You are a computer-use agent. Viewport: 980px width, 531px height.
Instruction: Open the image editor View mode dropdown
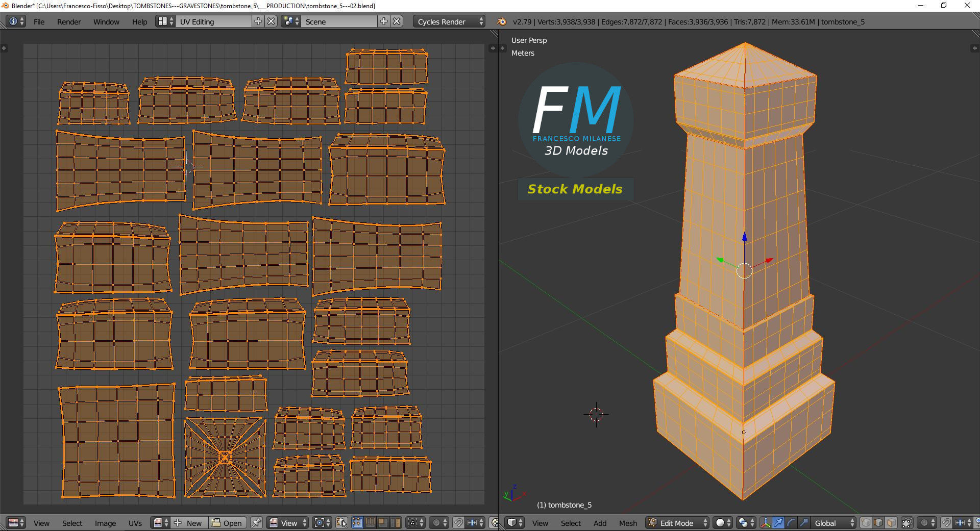288,523
